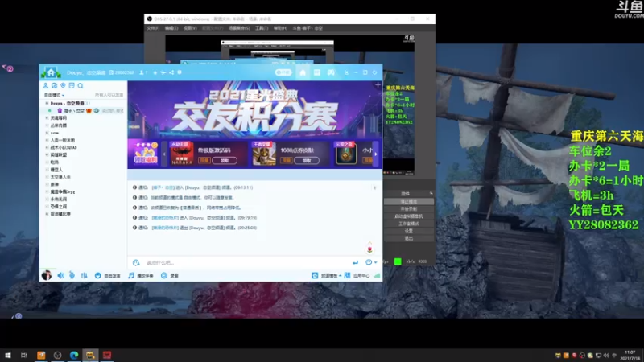Screen dimensions: 644x362
Task: Select the 糖豆人 sub-channel
Action: tap(56, 170)
